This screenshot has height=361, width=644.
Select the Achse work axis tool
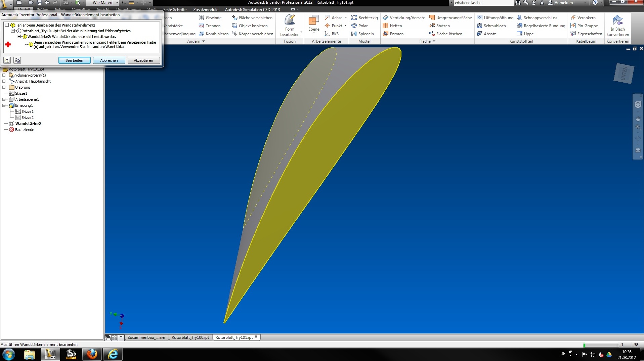click(334, 17)
